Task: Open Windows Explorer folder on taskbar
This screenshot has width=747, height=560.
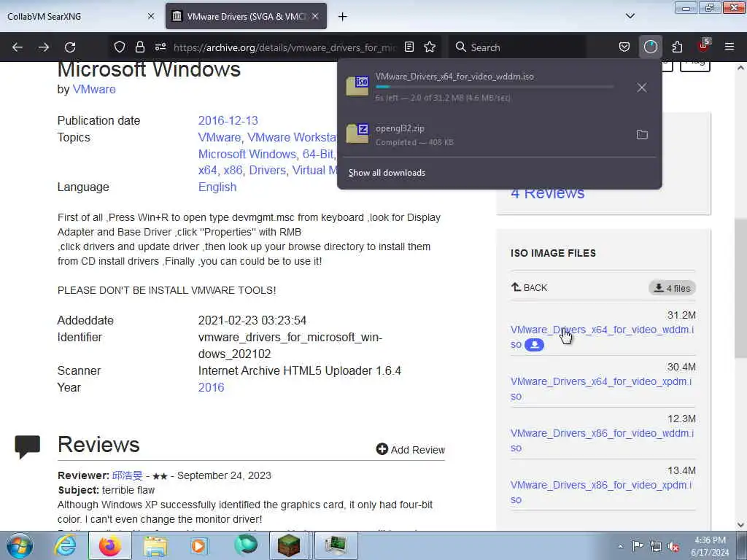Action: [155, 545]
